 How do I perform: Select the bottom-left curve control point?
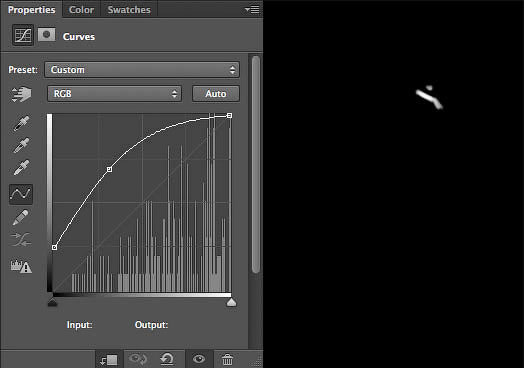pyautogui.click(x=54, y=247)
